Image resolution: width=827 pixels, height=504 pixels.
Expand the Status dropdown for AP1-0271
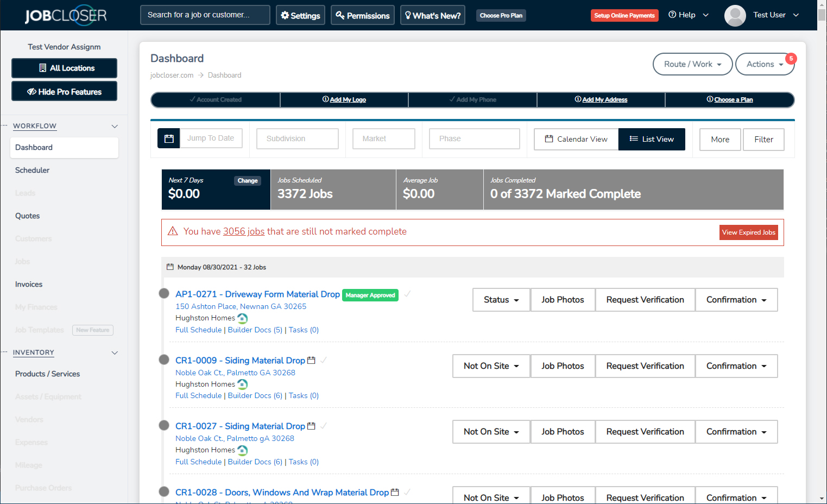coord(501,300)
